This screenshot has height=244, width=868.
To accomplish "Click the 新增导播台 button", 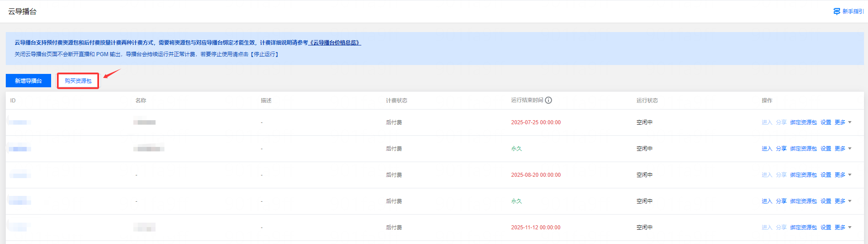I will pyautogui.click(x=28, y=81).
